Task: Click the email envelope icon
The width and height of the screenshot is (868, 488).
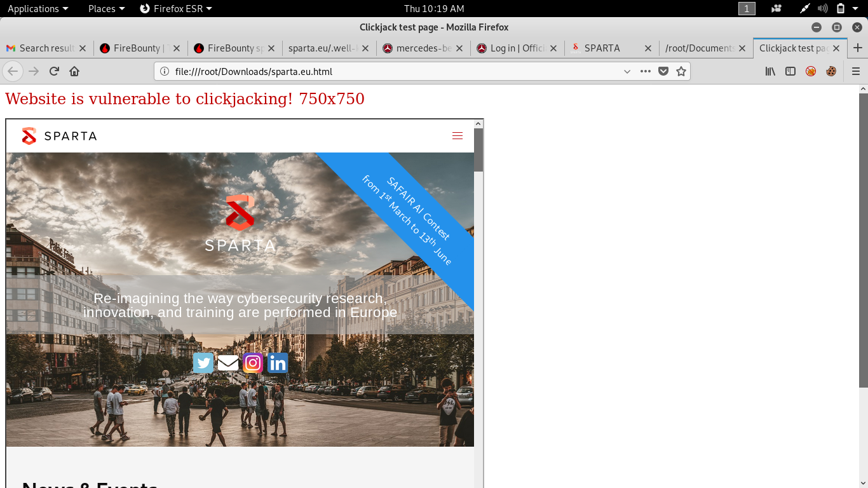Action: 228,363
